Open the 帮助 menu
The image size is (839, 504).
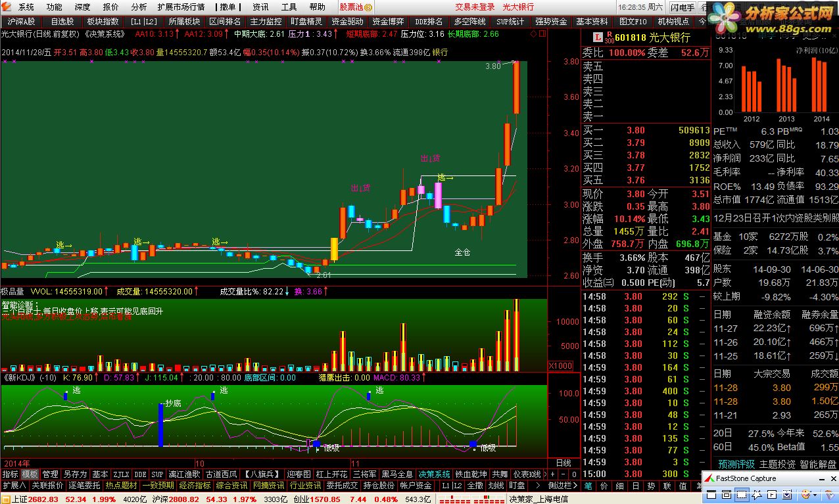pyautogui.click(x=317, y=7)
